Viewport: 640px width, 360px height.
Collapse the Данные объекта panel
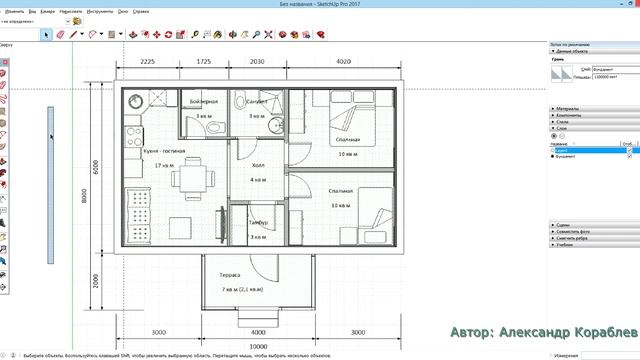pos(594,51)
